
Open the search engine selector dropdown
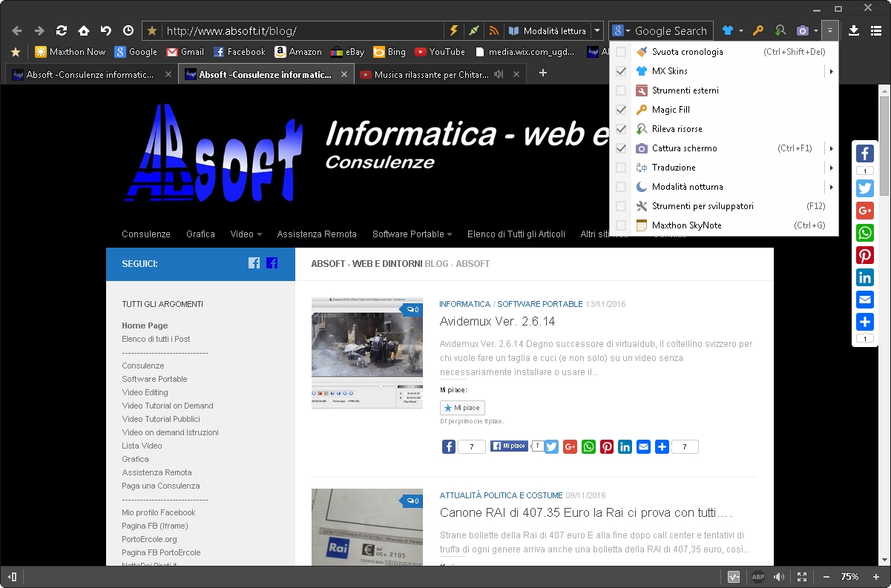pos(620,31)
